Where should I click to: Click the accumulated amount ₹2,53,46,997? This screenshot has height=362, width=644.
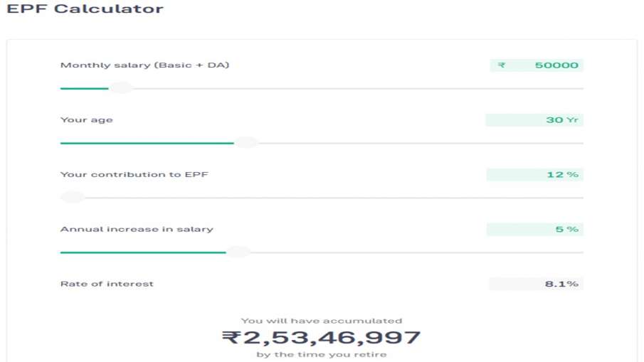[x=321, y=337]
